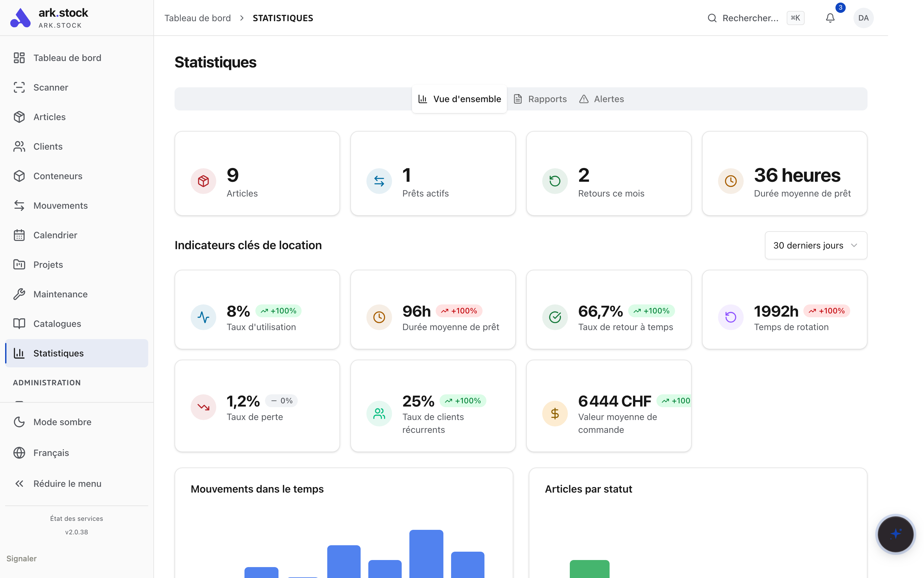The height and width of the screenshot is (578, 924).
Task: Switch to the Alertes tab
Action: coord(601,99)
